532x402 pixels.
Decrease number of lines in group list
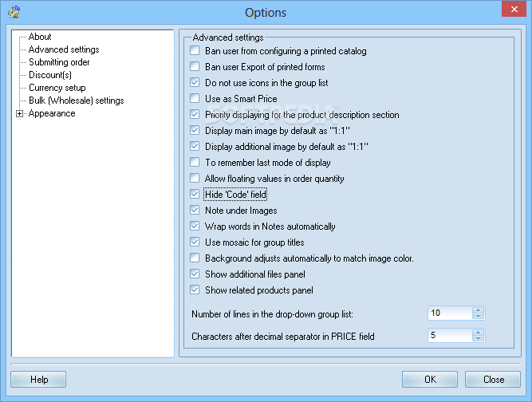[478, 317]
